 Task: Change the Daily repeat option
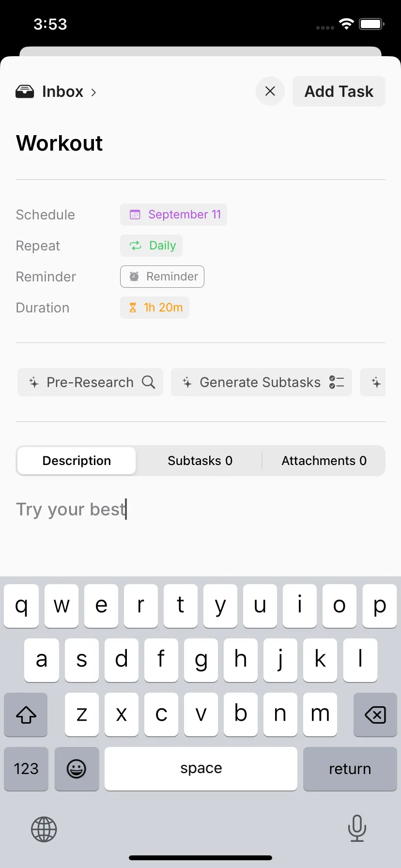[x=151, y=246]
